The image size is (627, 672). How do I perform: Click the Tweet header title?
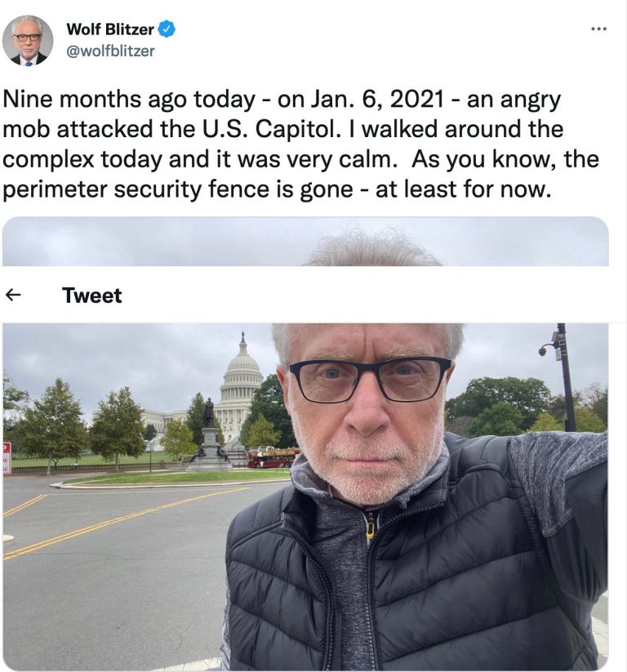point(91,296)
